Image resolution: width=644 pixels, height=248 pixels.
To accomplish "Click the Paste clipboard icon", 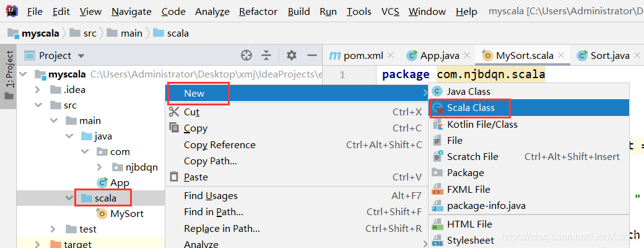I will [x=174, y=177].
